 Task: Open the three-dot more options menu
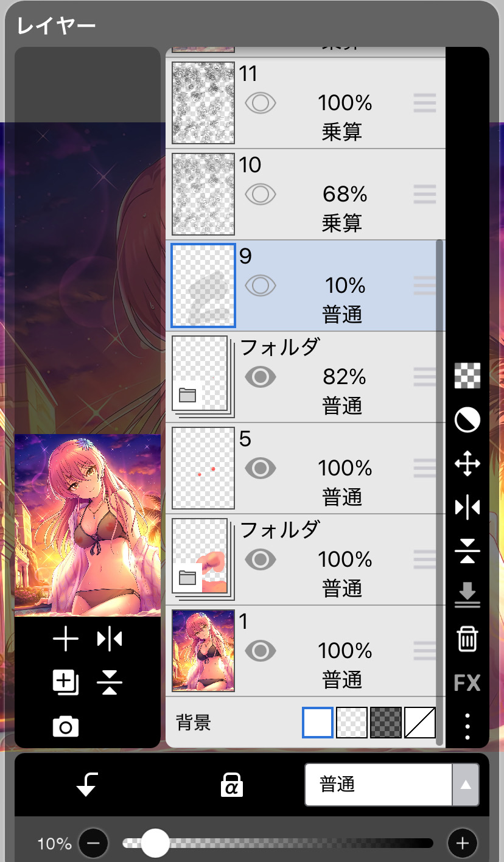[467, 726]
